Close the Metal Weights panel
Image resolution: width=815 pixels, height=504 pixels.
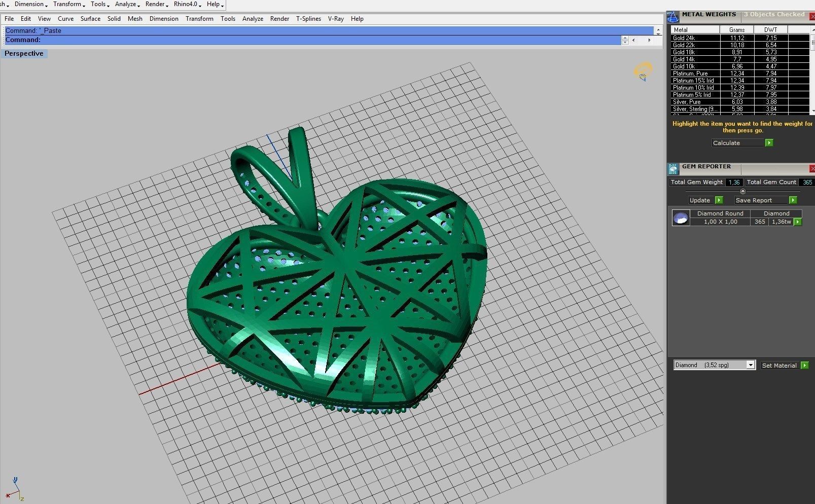click(x=812, y=17)
